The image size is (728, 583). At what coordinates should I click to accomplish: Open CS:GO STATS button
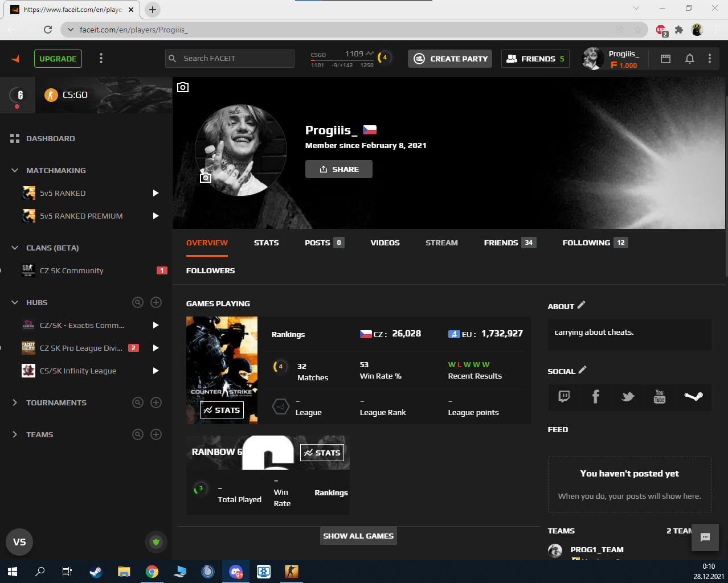click(x=222, y=410)
